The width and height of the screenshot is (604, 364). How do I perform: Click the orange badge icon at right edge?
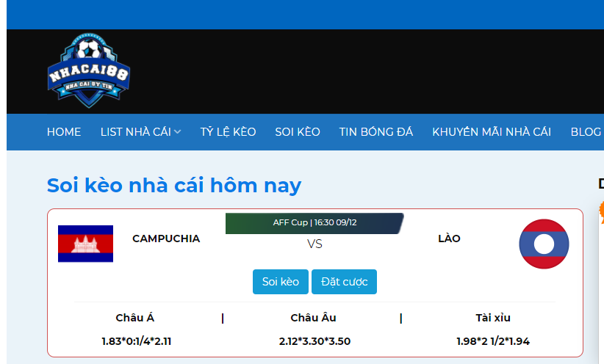[x=600, y=211]
